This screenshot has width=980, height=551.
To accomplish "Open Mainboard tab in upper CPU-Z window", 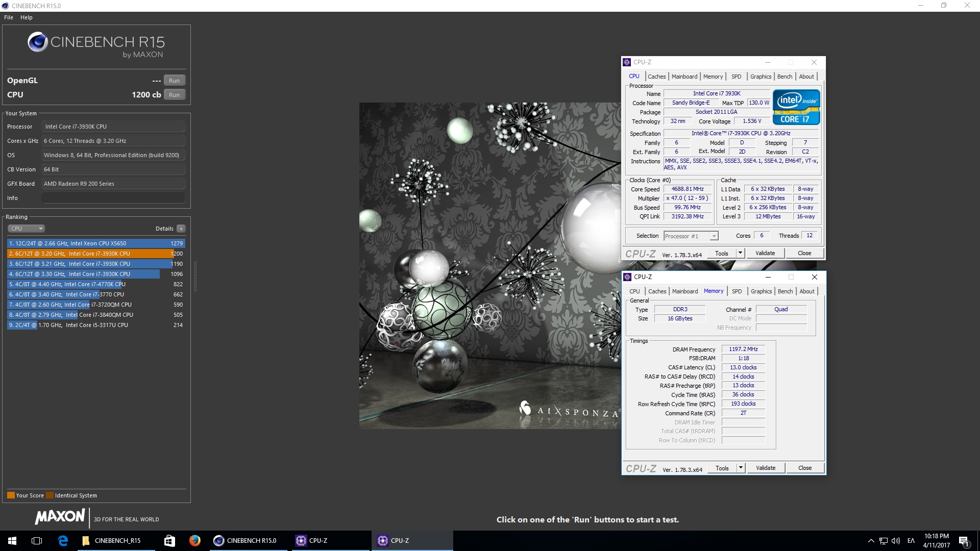I will [x=684, y=77].
